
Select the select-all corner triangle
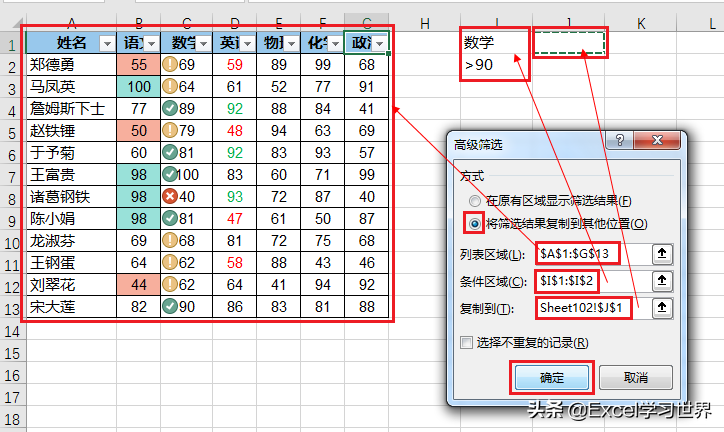(x=16, y=23)
